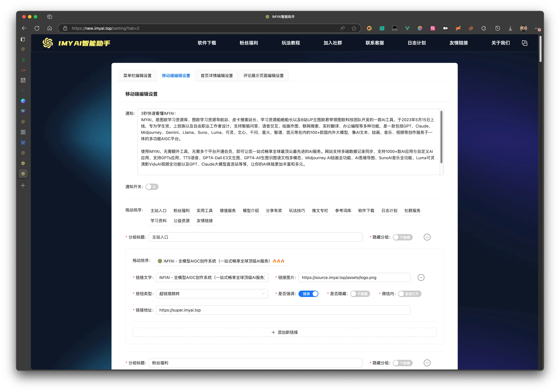Click the notification textarea scrollbar thumb
The width and height of the screenshot is (560, 392).
point(441,137)
